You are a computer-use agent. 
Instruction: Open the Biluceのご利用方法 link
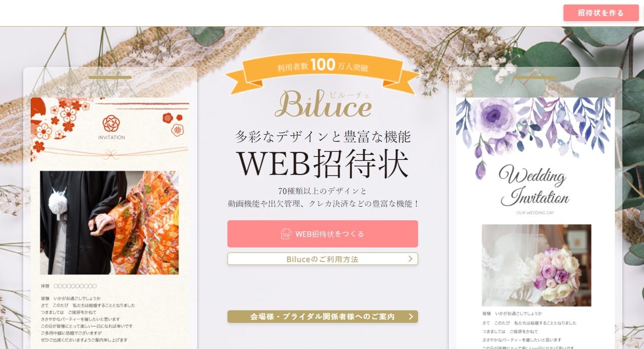coord(323,259)
